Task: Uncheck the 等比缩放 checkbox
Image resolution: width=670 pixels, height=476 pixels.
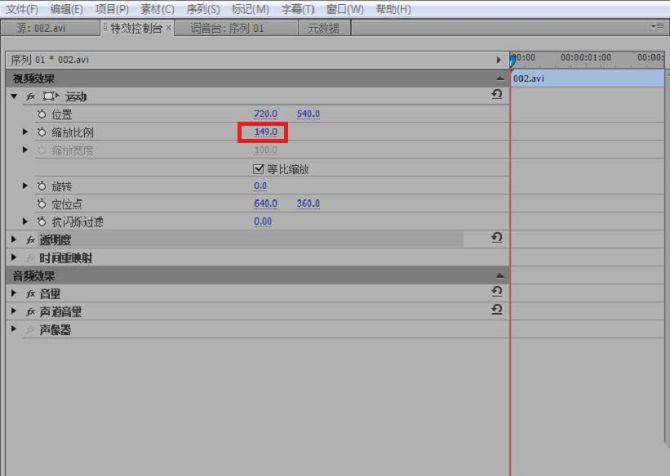Action: [259, 168]
